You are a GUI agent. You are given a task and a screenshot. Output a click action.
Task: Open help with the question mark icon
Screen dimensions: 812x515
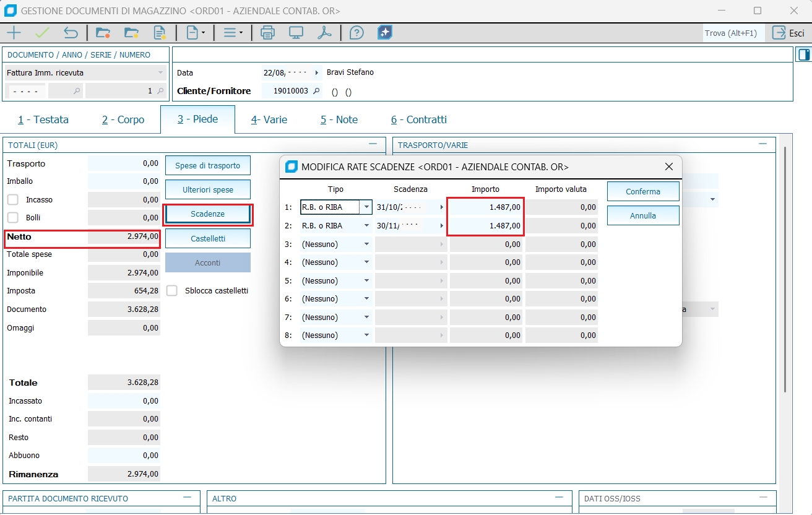(356, 33)
